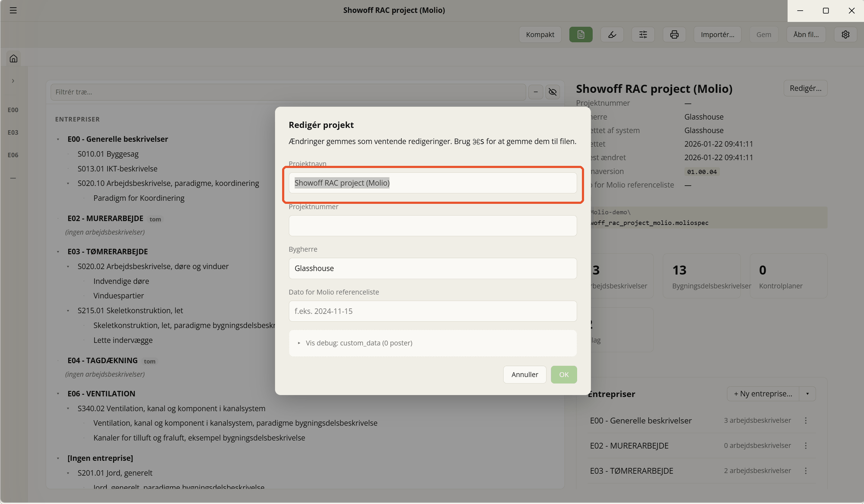
Task: Collapse all tree nodes minus button
Action: [536, 92]
